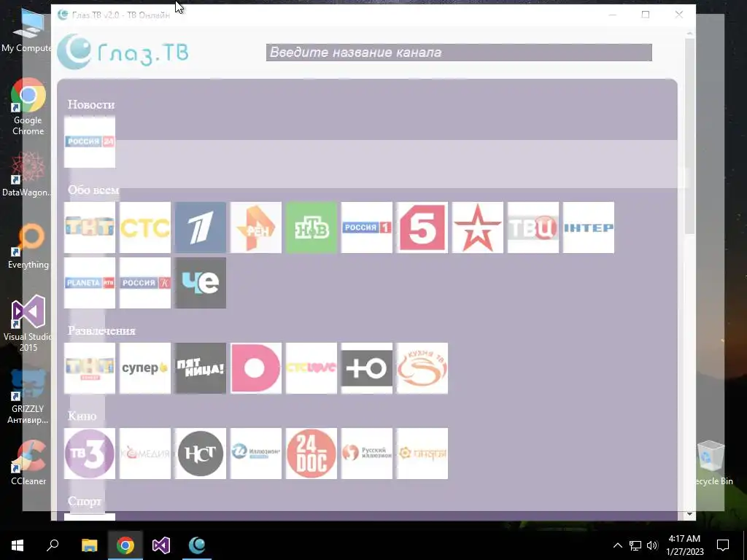The height and width of the screenshot is (560, 747).
Task: Select the НСТ channel tile
Action: [x=201, y=454]
